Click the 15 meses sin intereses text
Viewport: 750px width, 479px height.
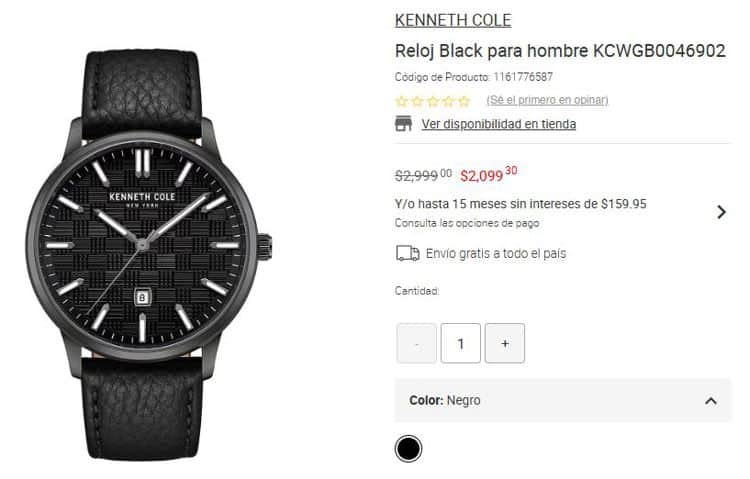click(x=520, y=204)
